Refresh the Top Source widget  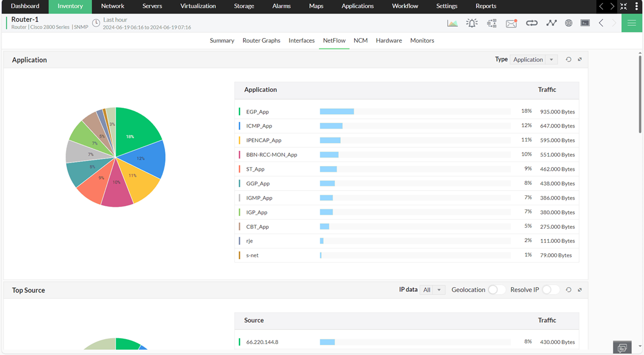pos(568,289)
